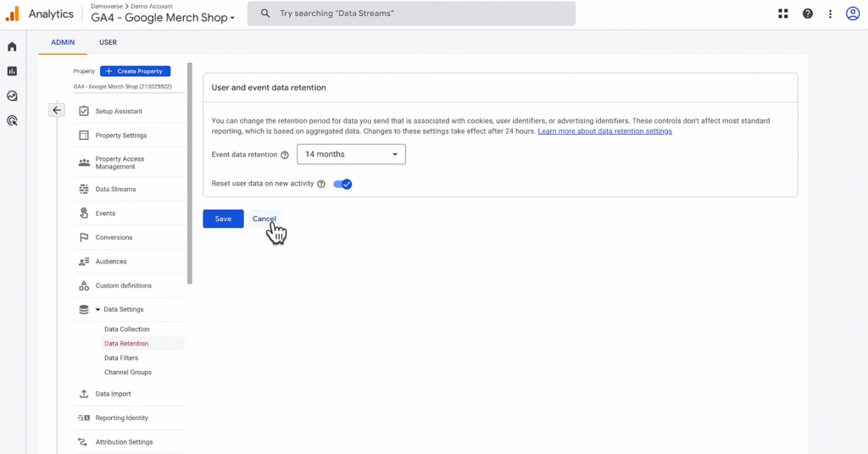Click the Property Access Management label
The width and height of the screenshot is (868, 454).
click(x=120, y=163)
